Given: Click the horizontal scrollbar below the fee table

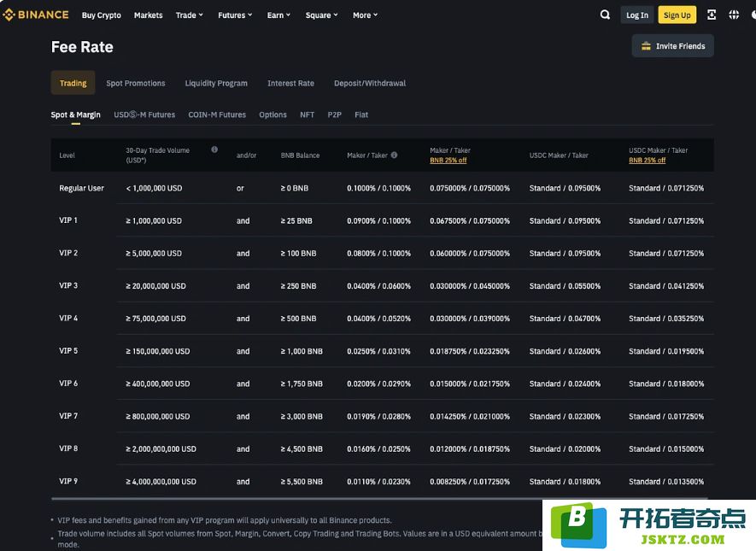Looking at the screenshot, I should 379,498.
